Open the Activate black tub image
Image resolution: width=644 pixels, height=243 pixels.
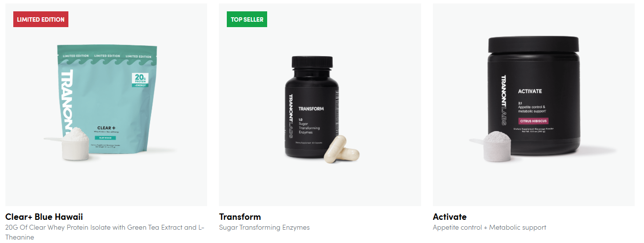pos(534,104)
